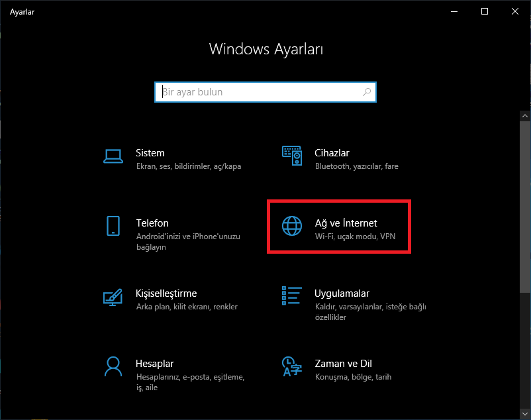Open Ağ ve İnternet settings title
The image size is (531, 420).
pos(346,223)
